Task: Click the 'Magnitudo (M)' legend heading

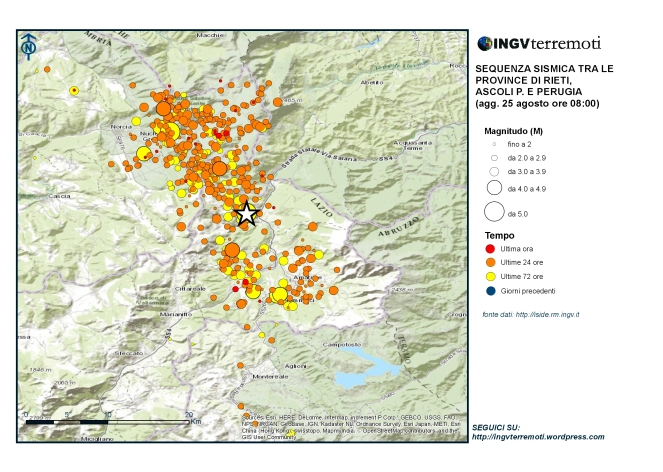Action: (513, 131)
